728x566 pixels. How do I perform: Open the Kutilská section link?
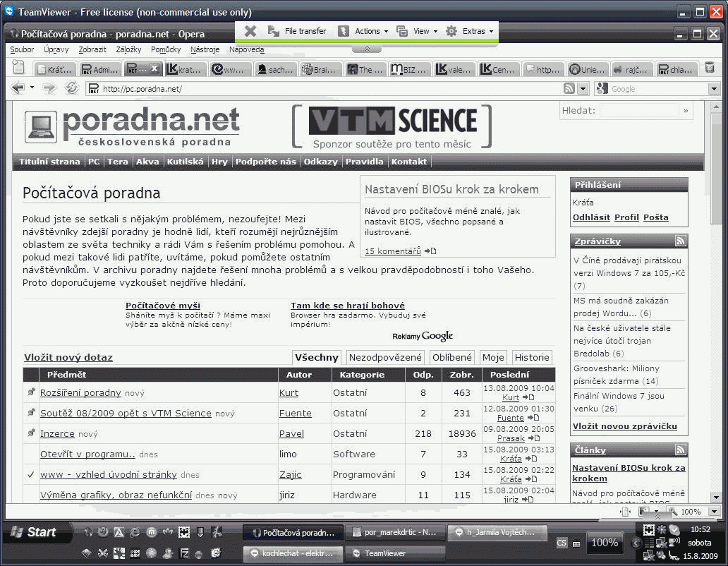[x=186, y=162]
